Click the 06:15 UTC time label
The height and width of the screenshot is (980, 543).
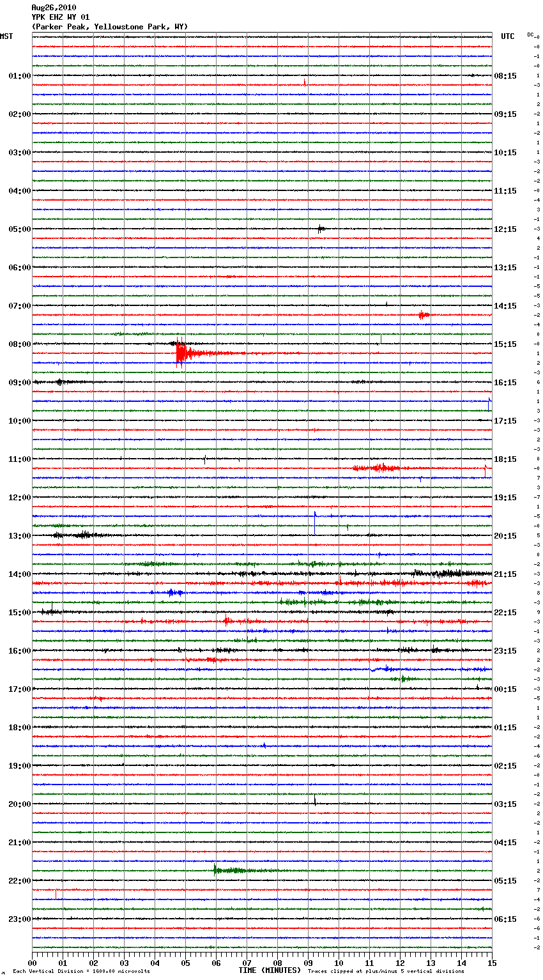pyautogui.click(x=505, y=919)
